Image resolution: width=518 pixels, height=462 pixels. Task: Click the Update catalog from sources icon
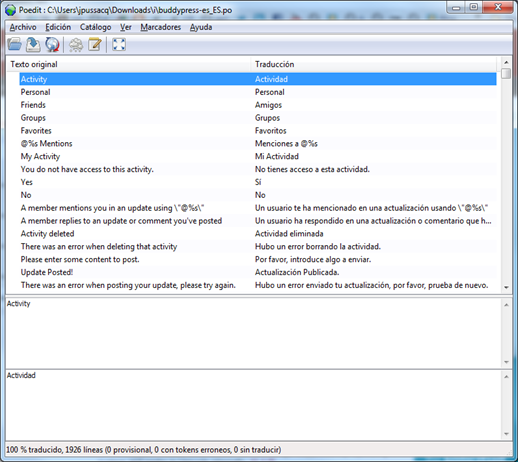pos(52,44)
